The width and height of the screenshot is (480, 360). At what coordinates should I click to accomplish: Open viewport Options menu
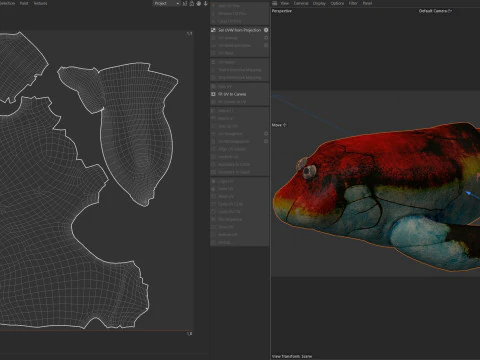pos(337,3)
